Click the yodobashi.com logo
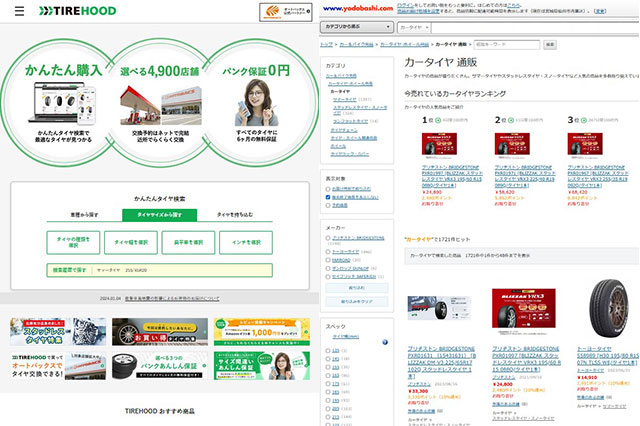The height and width of the screenshot is (426, 640). click(358, 8)
